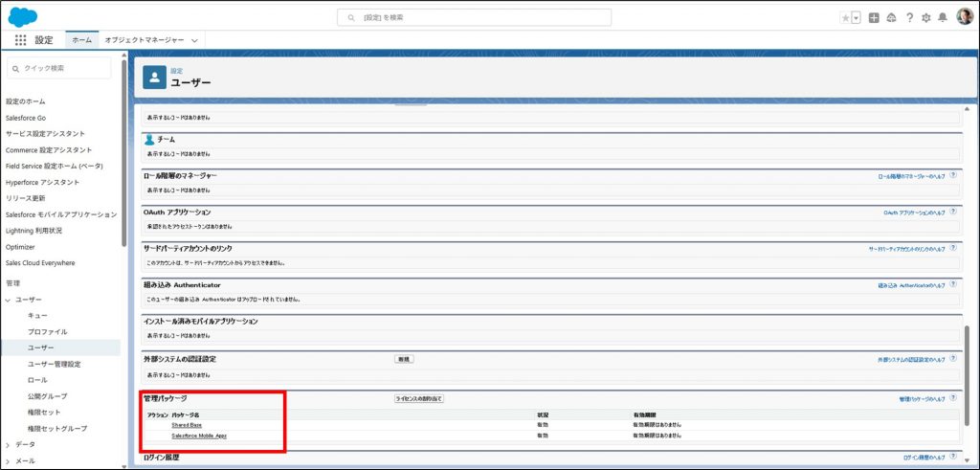Collapse the ユーザー tree section
The width and height of the screenshot is (980, 470).
point(9,300)
